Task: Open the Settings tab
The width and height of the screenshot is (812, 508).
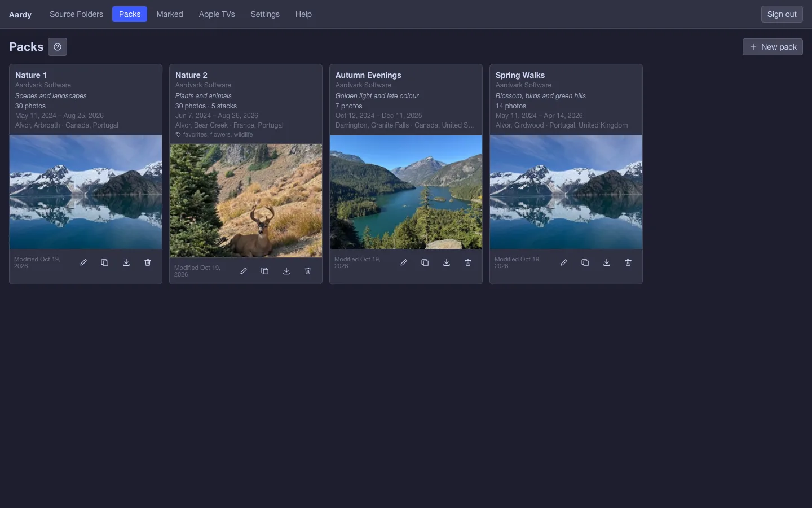Action: [265, 14]
